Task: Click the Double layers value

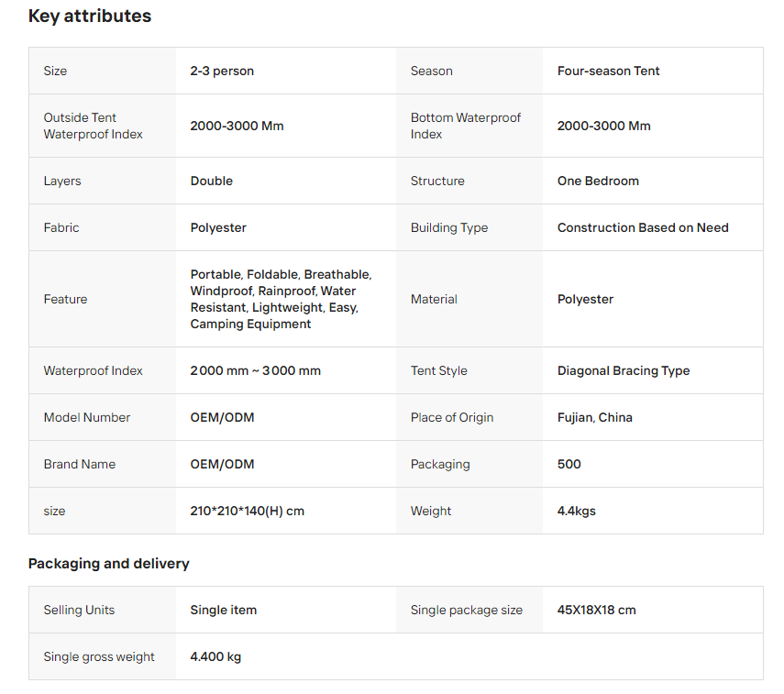Action: coord(212,181)
